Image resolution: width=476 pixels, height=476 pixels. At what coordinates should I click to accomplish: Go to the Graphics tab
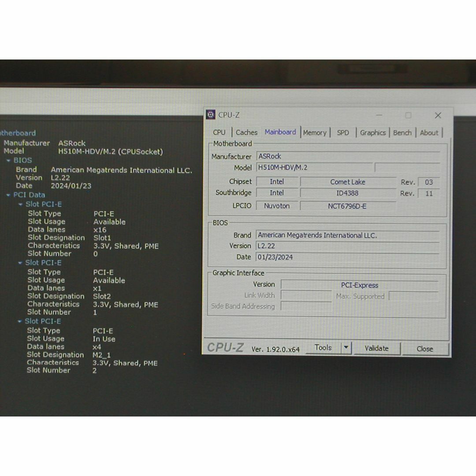pyautogui.click(x=373, y=133)
